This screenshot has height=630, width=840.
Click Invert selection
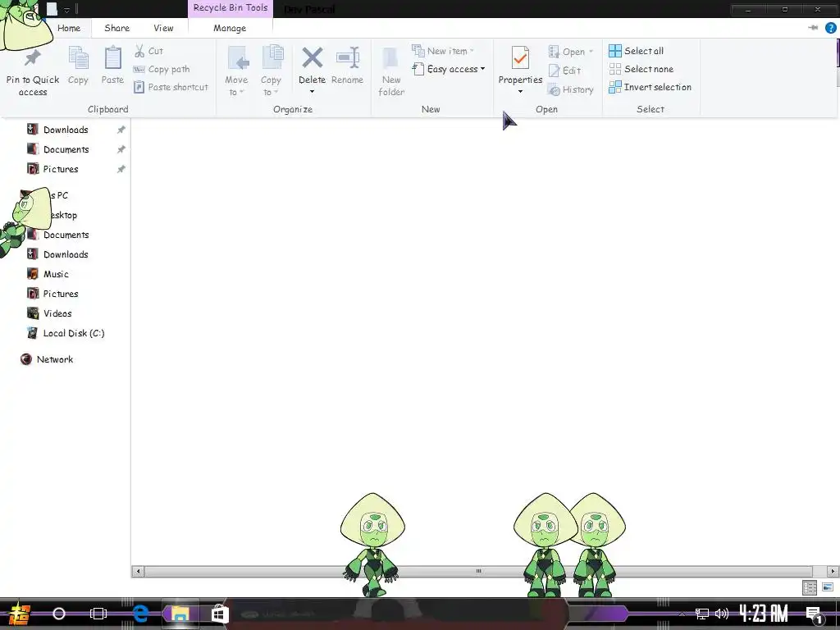(650, 87)
